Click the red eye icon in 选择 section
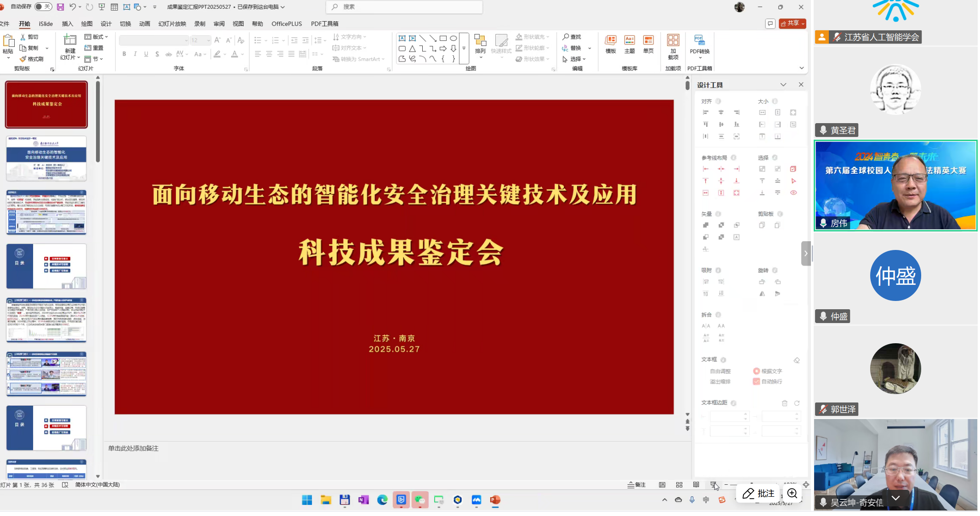This screenshot has height=516, width=980. [793, 193]
